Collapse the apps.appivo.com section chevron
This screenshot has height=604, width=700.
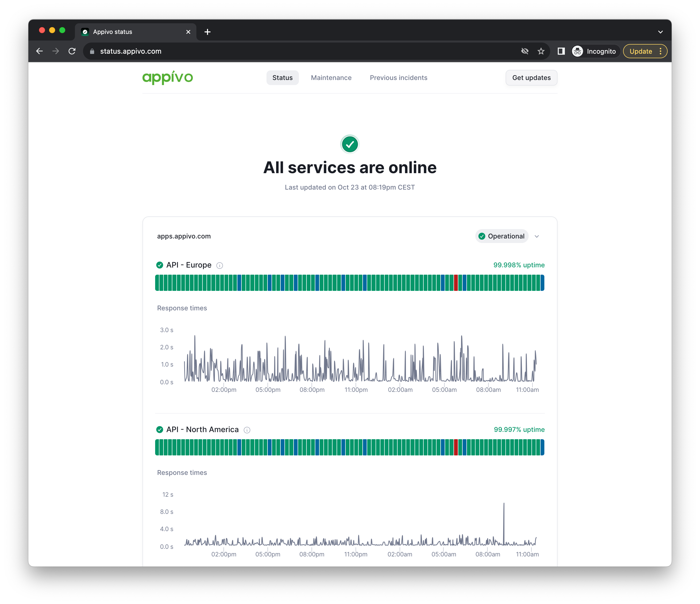tap(537, 236)
